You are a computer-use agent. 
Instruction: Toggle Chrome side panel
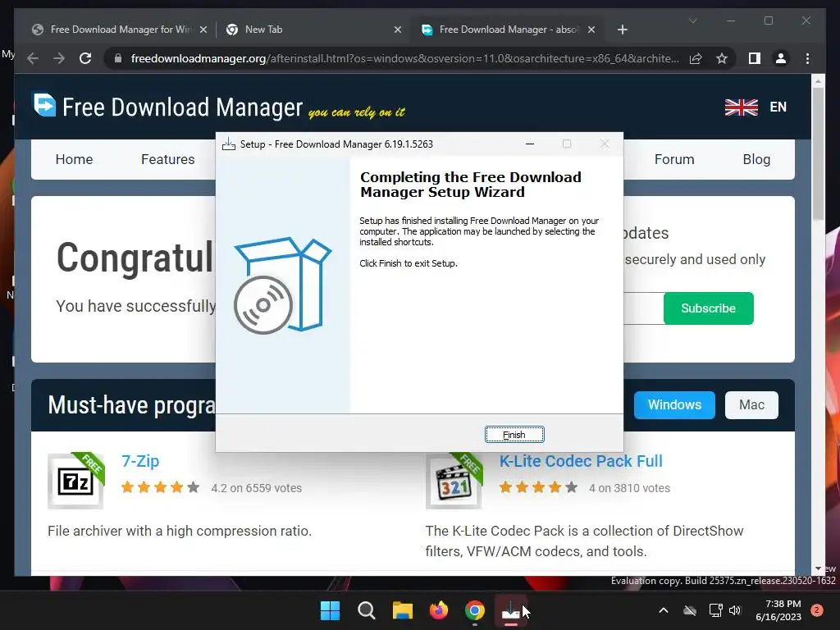click(x=755, y=58)
